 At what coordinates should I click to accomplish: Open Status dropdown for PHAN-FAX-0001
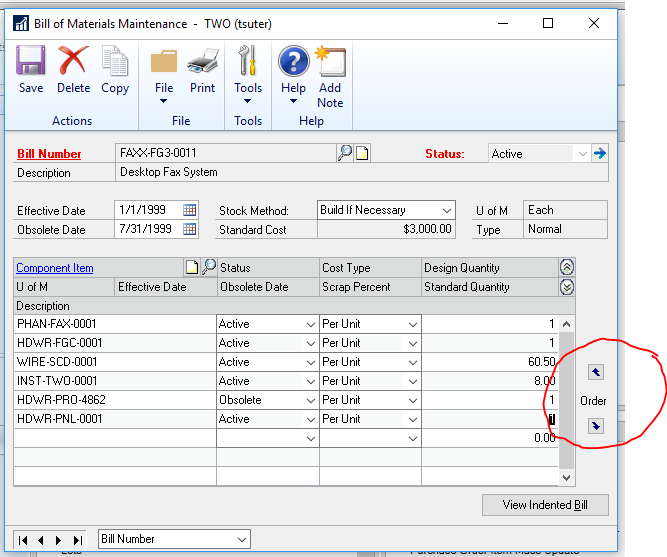coord(311,325)
